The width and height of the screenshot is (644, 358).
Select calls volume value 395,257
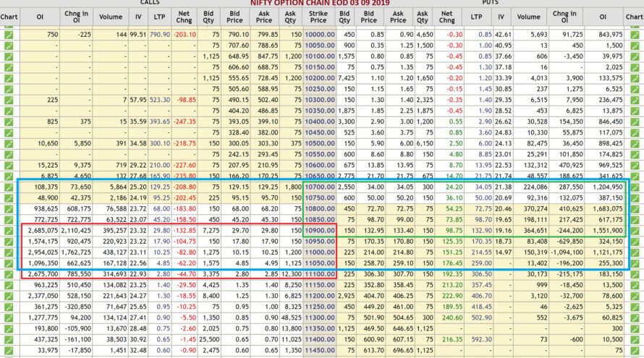114,230
